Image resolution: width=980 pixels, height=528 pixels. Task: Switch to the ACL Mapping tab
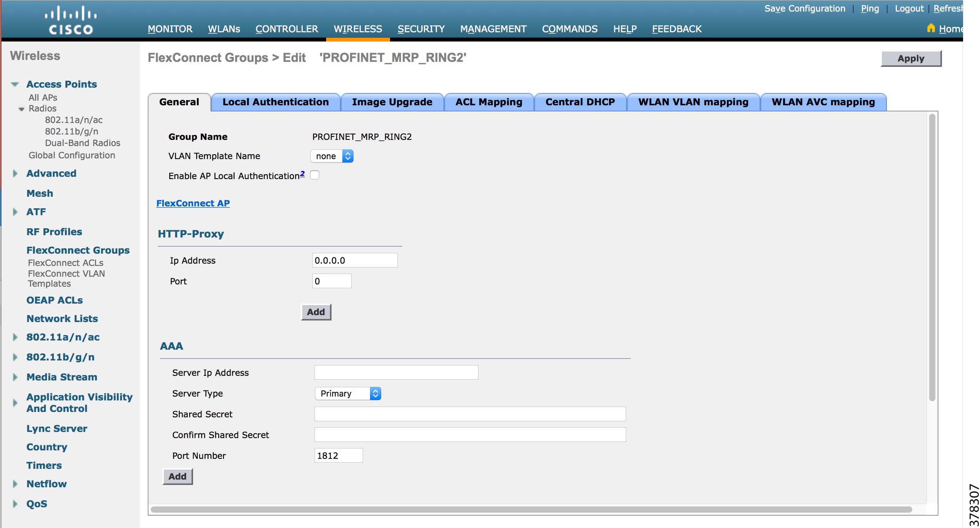pyautogui.click(x=489, y=102)
